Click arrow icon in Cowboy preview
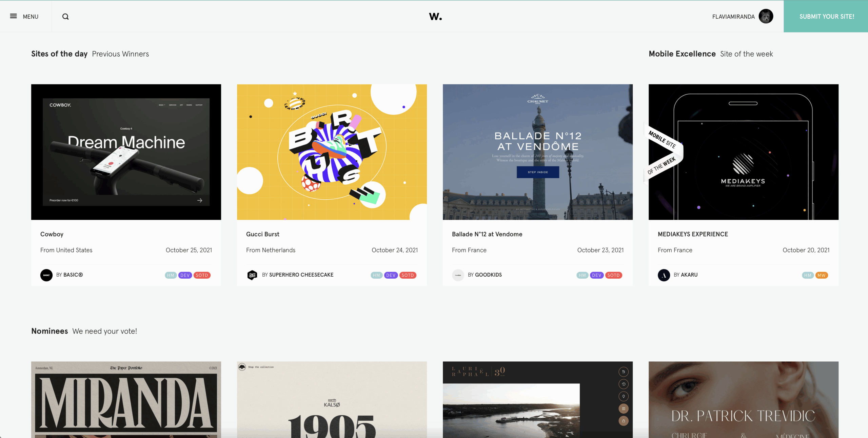Viewport: 868px width, 438px height. (200, 200)
